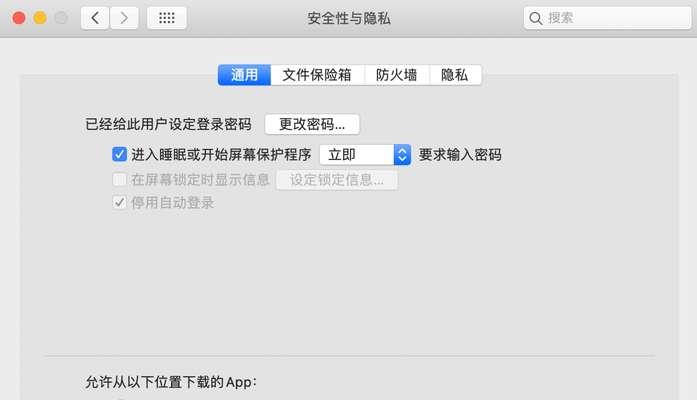Click the 设定锁定信息... button
The image size is (697, 400).
(337, 180)
